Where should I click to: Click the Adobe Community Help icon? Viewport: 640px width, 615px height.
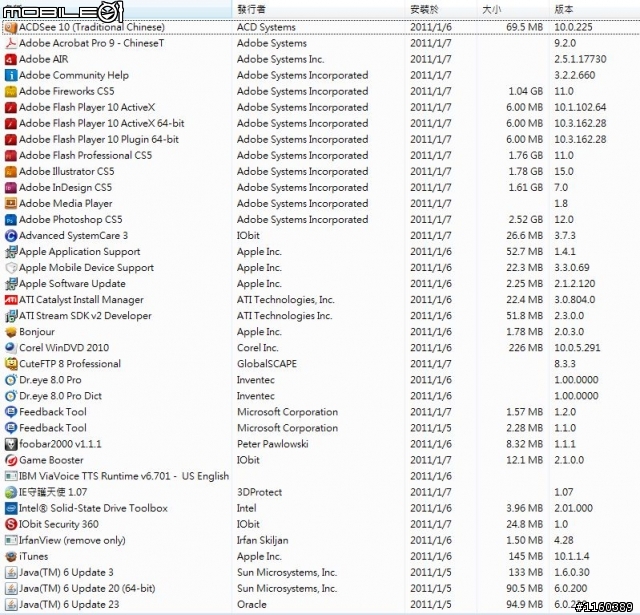click(x=11, y=75)
